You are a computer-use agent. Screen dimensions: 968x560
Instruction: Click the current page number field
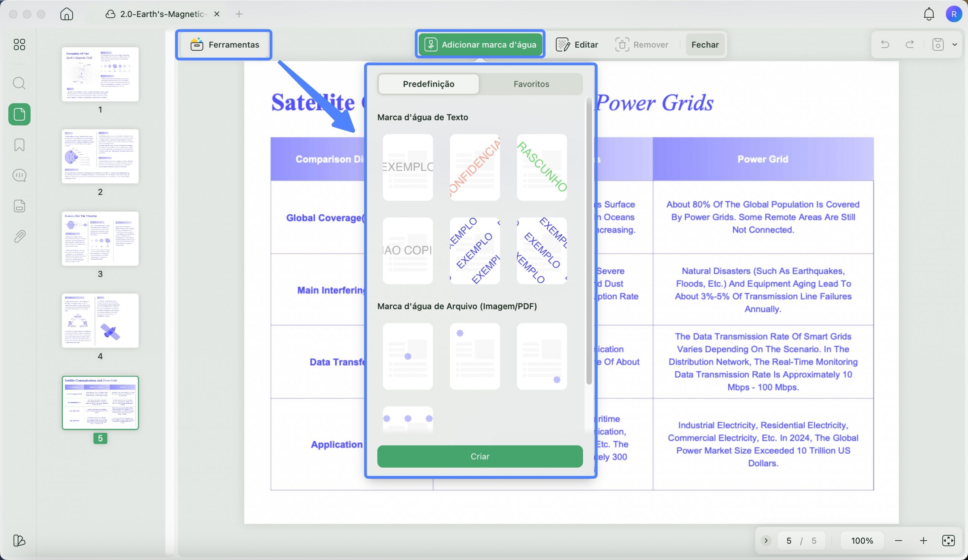[x=789, y=540]
